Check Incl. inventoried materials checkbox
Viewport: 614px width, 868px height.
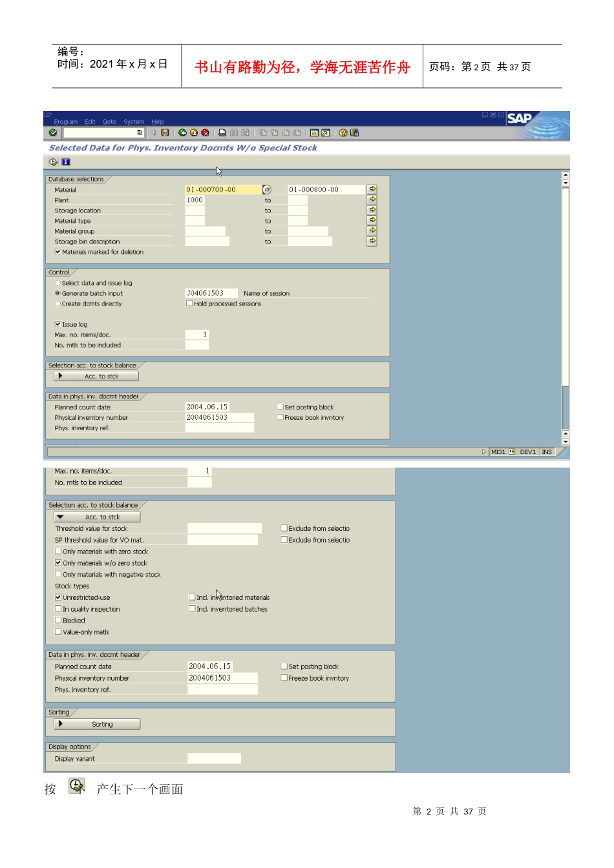[x=192, y=597]
